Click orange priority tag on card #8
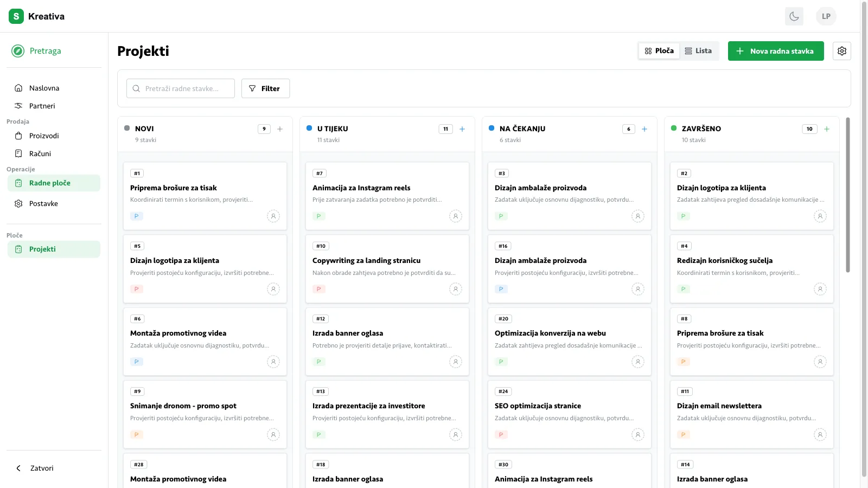The width and height of the screenshot is (868, 488). click(684, 362)
